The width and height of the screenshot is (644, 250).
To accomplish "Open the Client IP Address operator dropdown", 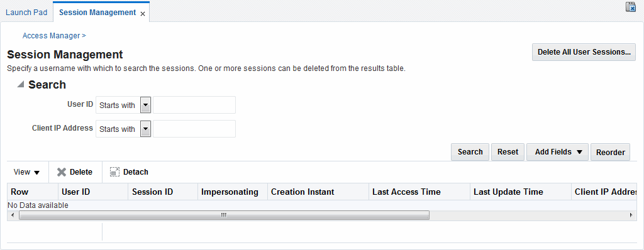I will [x=146, y=129].
